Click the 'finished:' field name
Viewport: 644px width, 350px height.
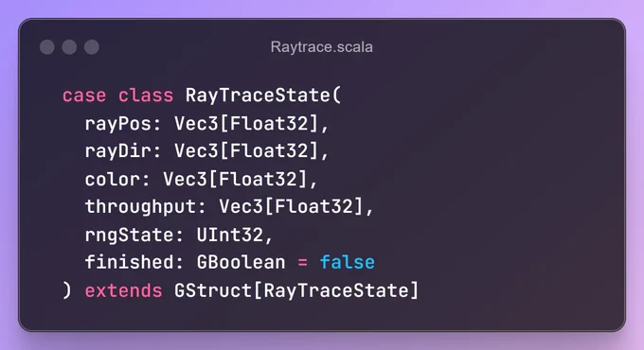pyautogui.click(x=134, y=262)
